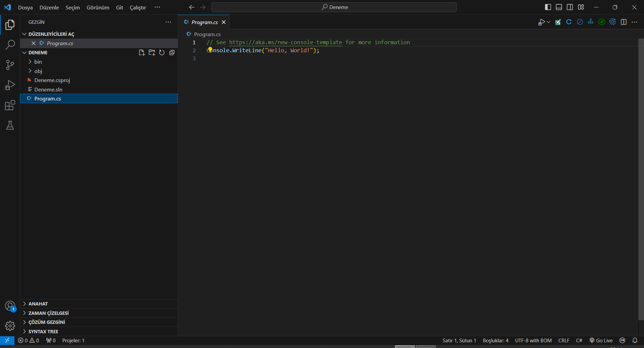Image resolution: width=644 pixels, height=348 pixels.
Task: Open the Çalıştır menu
Action: pyautogui.click(x=138, y=7)
